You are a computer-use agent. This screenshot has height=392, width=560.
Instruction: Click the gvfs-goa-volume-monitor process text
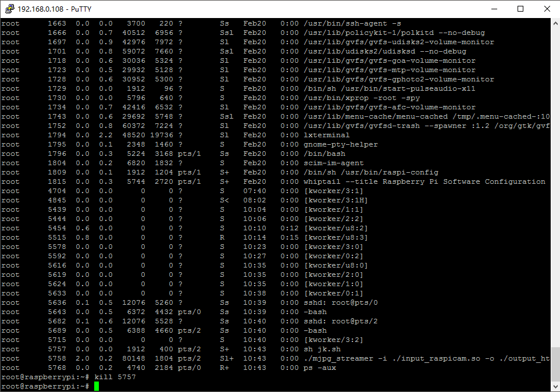(390, 60)
